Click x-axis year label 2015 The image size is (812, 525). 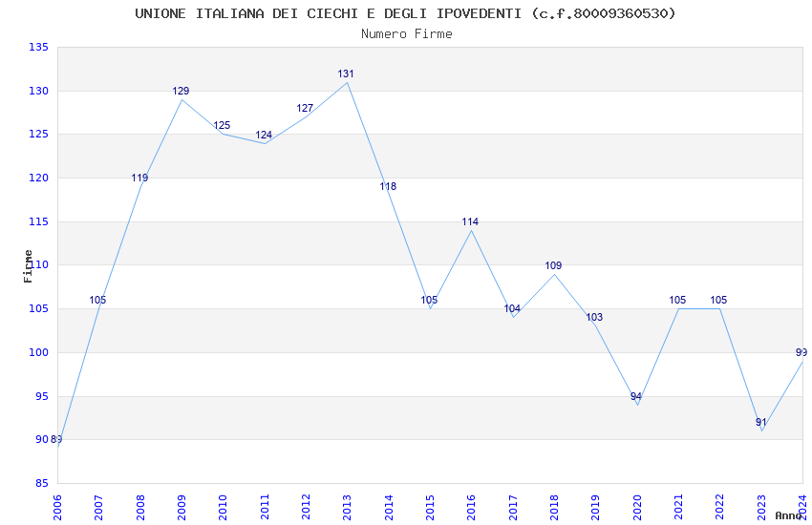(430, 508)
